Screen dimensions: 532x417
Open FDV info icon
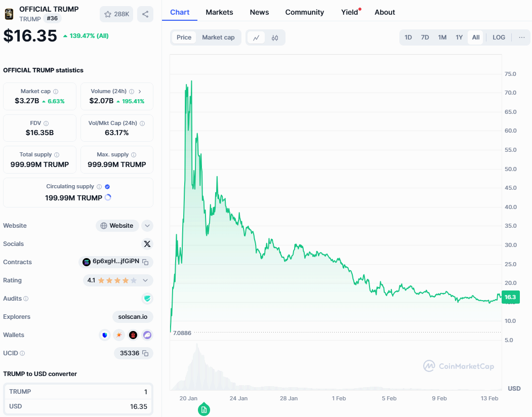point(46,123)
